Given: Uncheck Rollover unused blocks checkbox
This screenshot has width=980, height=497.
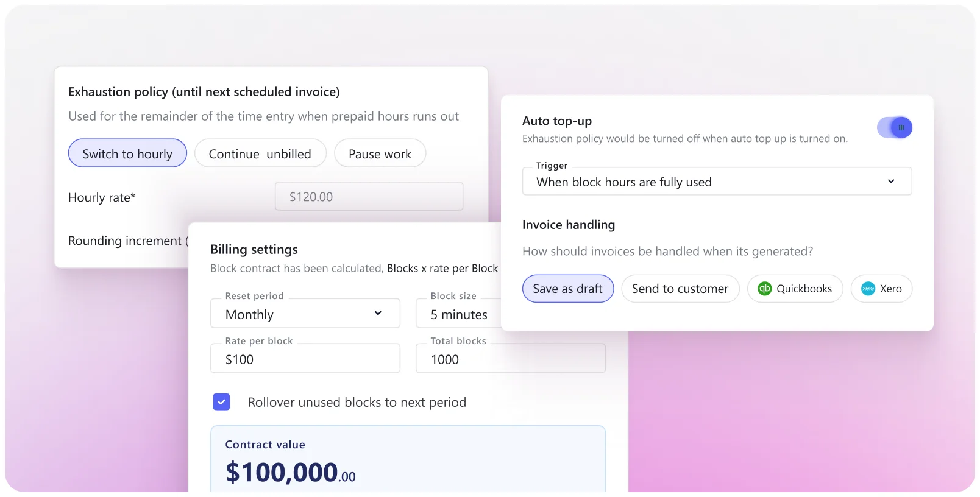Looking at the screenshot, I should pos(221,402).
